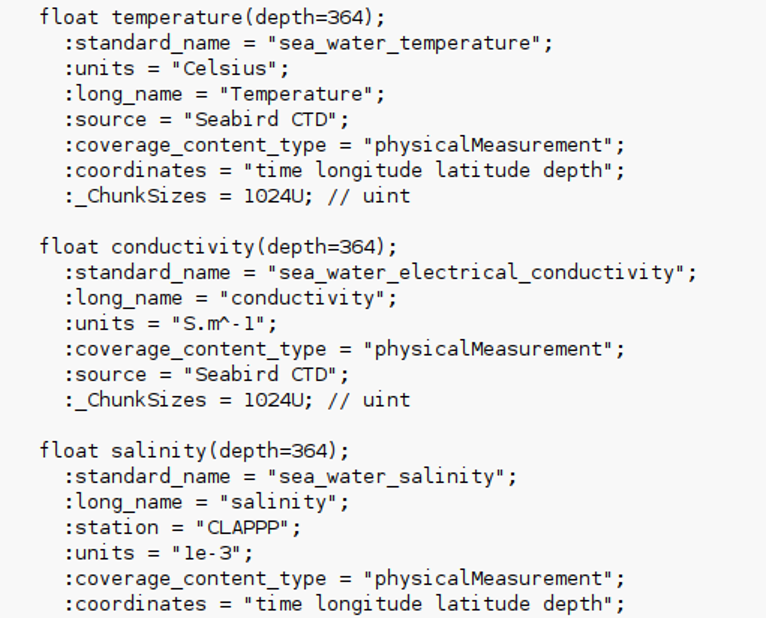Click temperature's coverage_content_type attribute line
766x618 pixels.
tap(344, 145)
